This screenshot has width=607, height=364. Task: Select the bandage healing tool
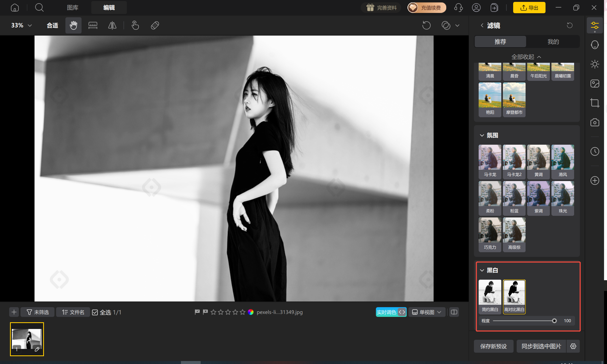(x=155, y=25)
